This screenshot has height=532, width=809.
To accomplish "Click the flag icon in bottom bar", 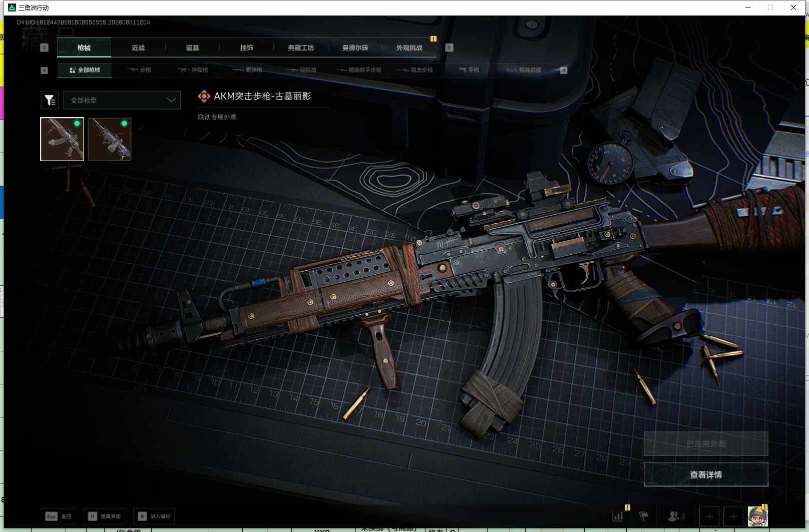I will pyautogui.click(x=644, y=516).
